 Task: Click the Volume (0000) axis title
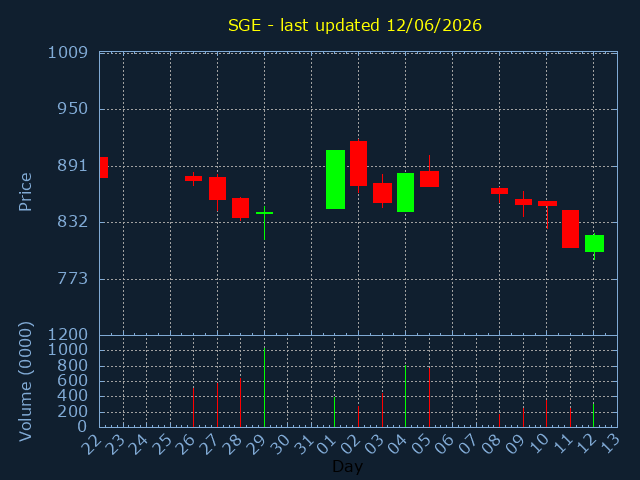[25, 382]
